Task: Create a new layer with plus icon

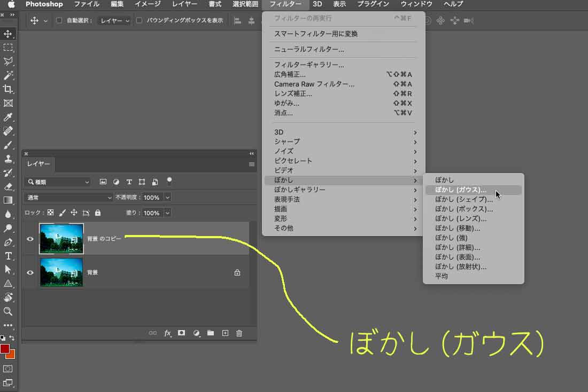Action: point(225,333)
